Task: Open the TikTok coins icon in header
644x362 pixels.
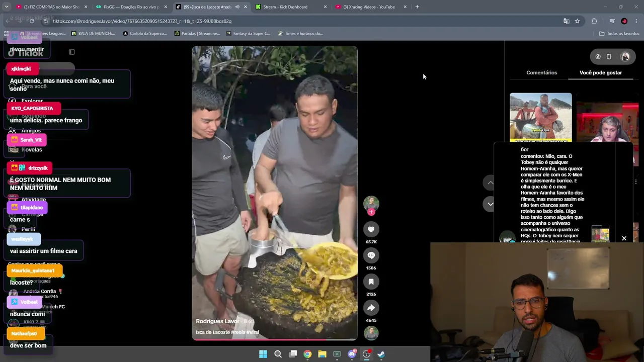Action: [598, 57]
